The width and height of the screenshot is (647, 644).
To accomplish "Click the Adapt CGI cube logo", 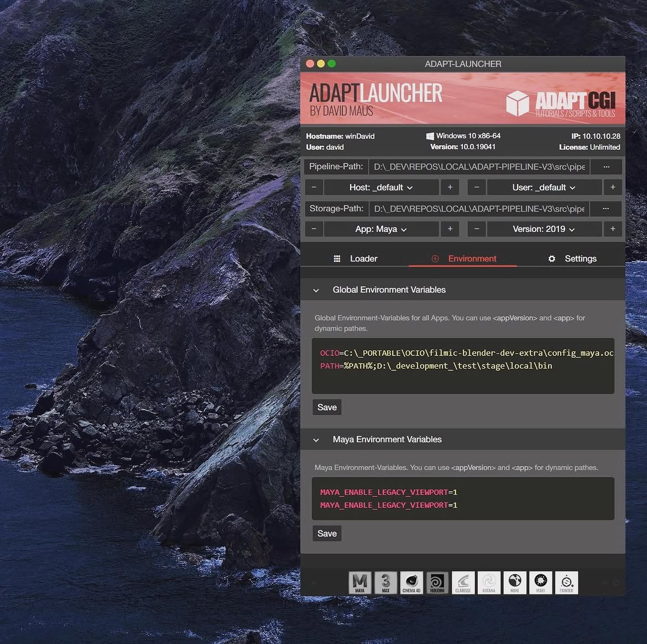I will (x=518, y=103).
